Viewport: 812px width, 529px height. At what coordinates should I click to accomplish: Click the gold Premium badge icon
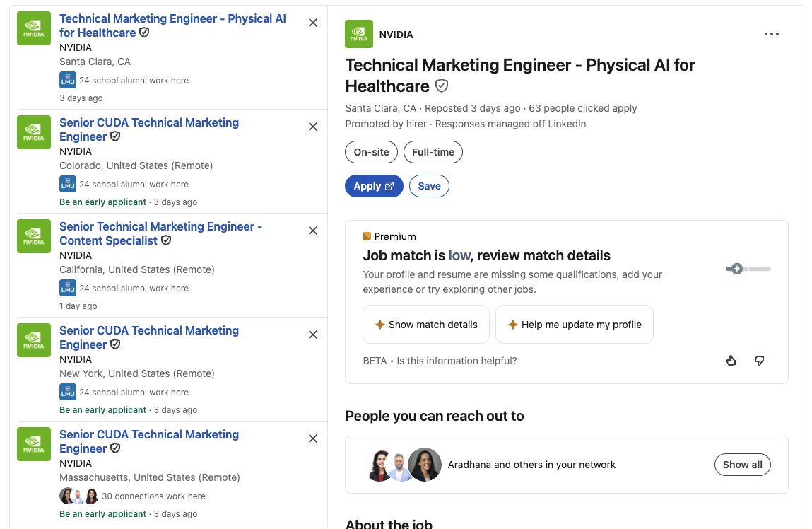[367, 236]
